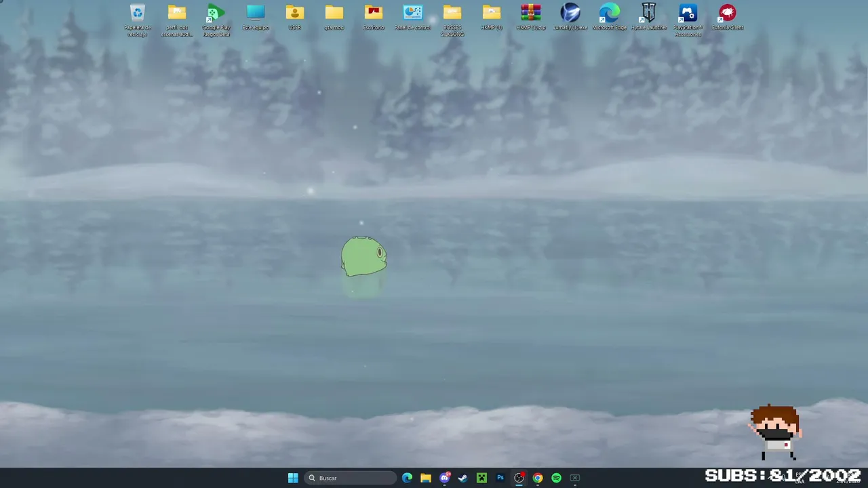Select the Escritorio folder icon
The image size is (868, 488).
point(374,17)
